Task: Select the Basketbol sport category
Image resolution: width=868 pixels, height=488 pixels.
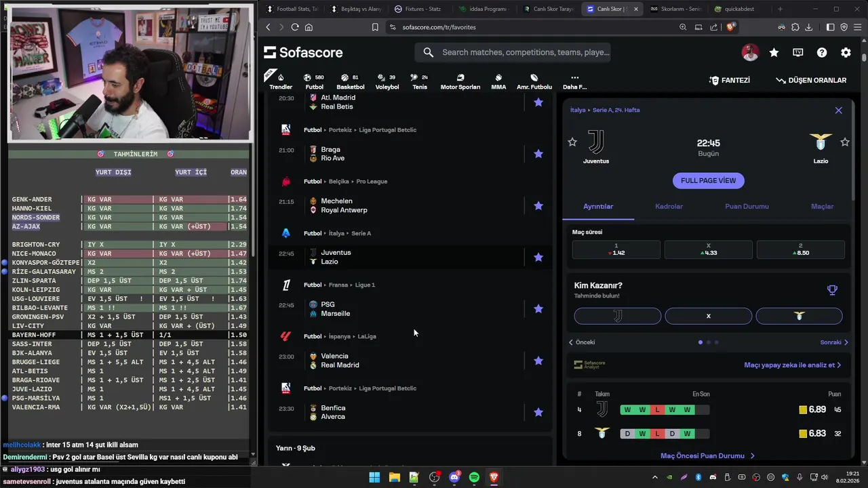Action: (350, 81)
